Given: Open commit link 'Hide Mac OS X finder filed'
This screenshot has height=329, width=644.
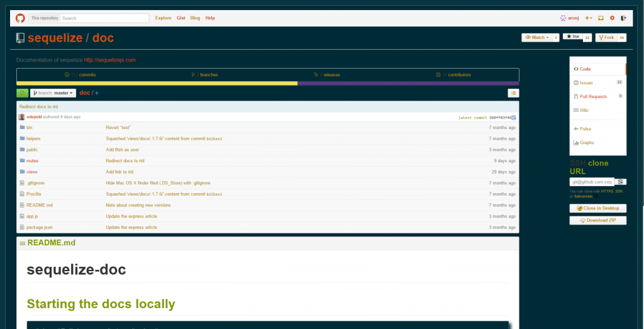Looking at the screenshot, I should pyautogui.click(x=158, y=183).
